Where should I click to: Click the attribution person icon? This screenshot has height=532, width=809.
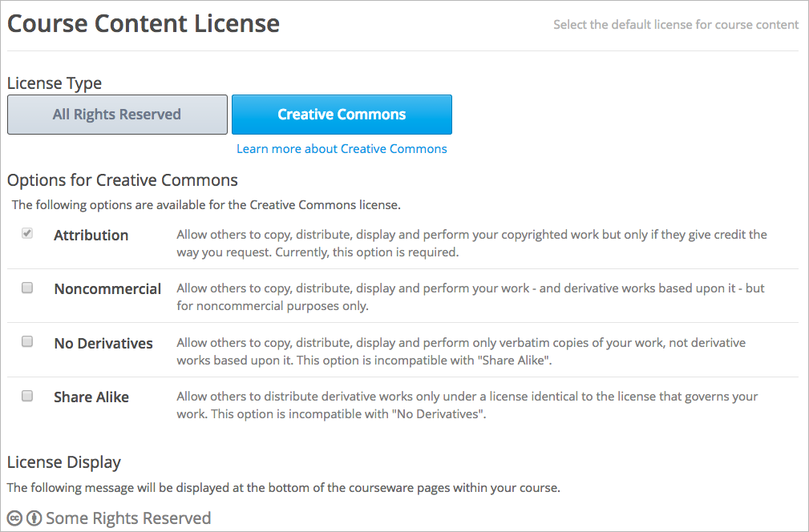coord(34,518)
